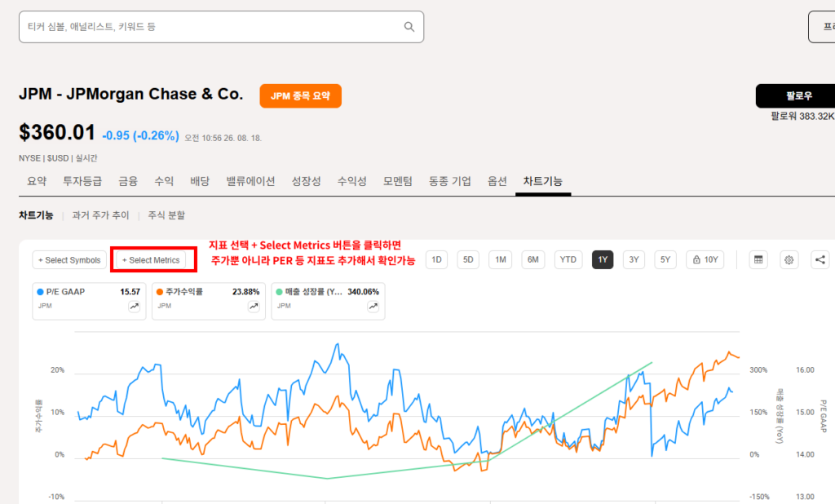Set chart range to YTD

point(568,259)
